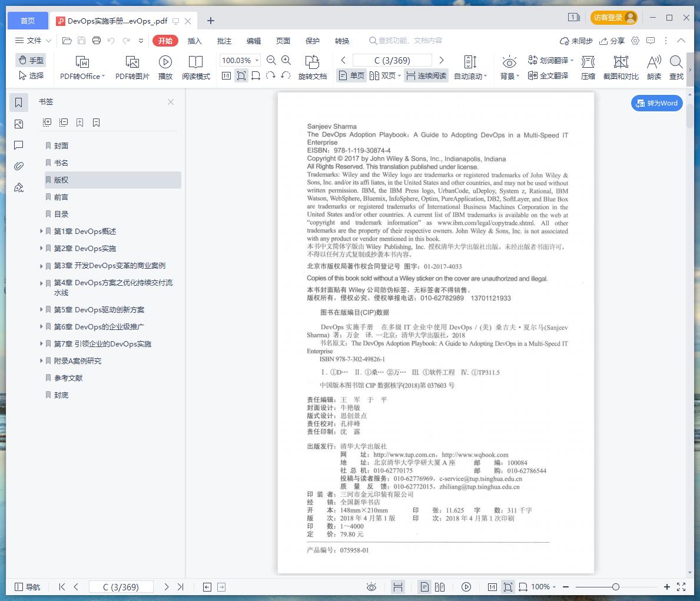Open the 批注 ribbon tab
This screenshot has height=601, width=700.
224,41
